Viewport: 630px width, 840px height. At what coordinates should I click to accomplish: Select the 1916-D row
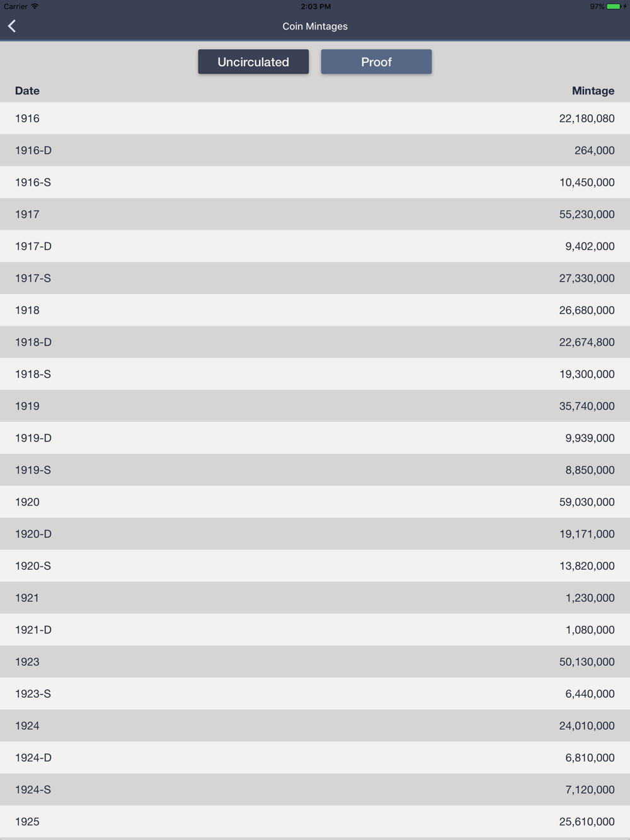tap(315, 150)
